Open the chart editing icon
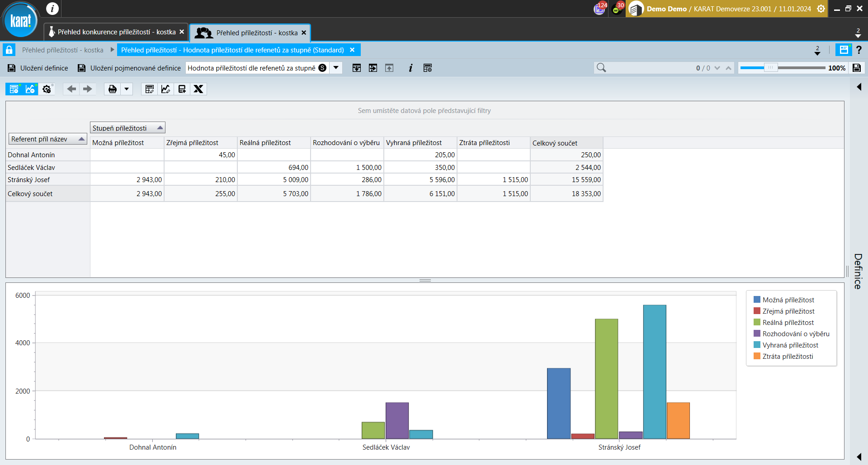The width and height of the screenshot is (868, 465). click(x=165, y=89)
